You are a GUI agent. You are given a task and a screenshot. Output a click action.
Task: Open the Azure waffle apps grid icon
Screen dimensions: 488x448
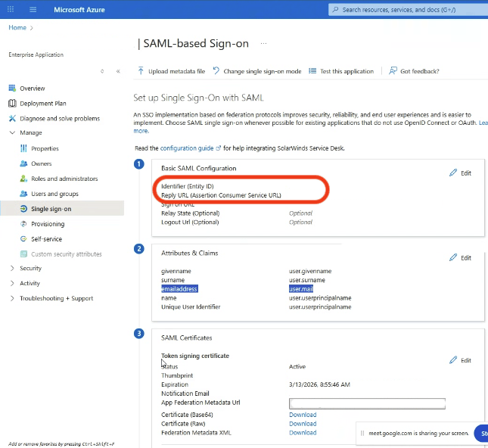11,9
